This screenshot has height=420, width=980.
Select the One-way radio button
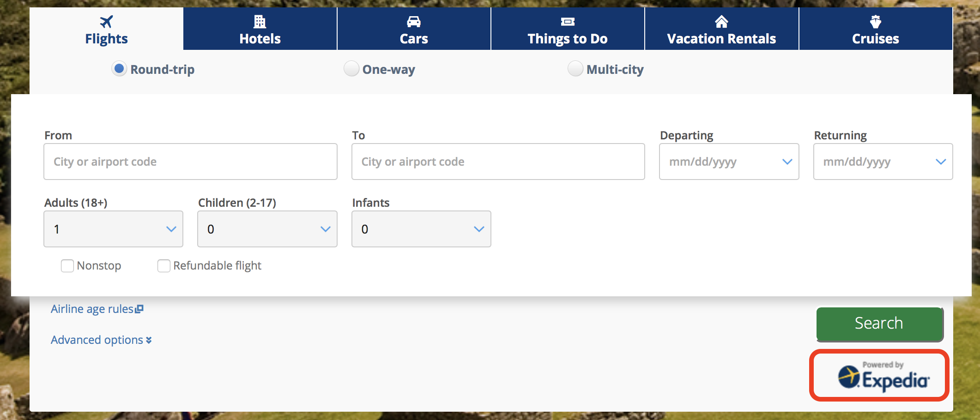351,69
